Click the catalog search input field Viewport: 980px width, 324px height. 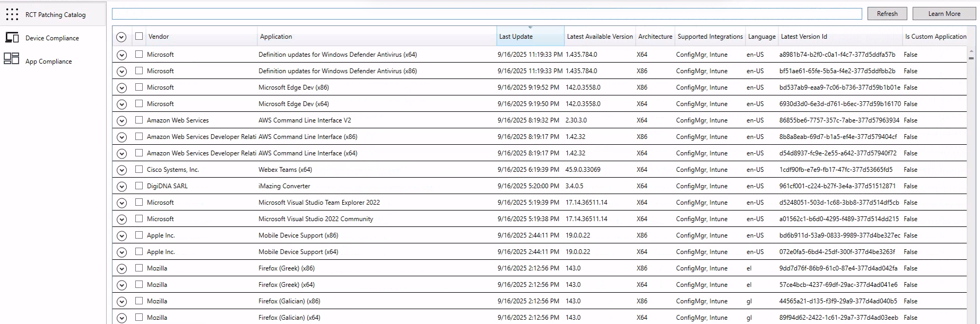click(487, 14)
